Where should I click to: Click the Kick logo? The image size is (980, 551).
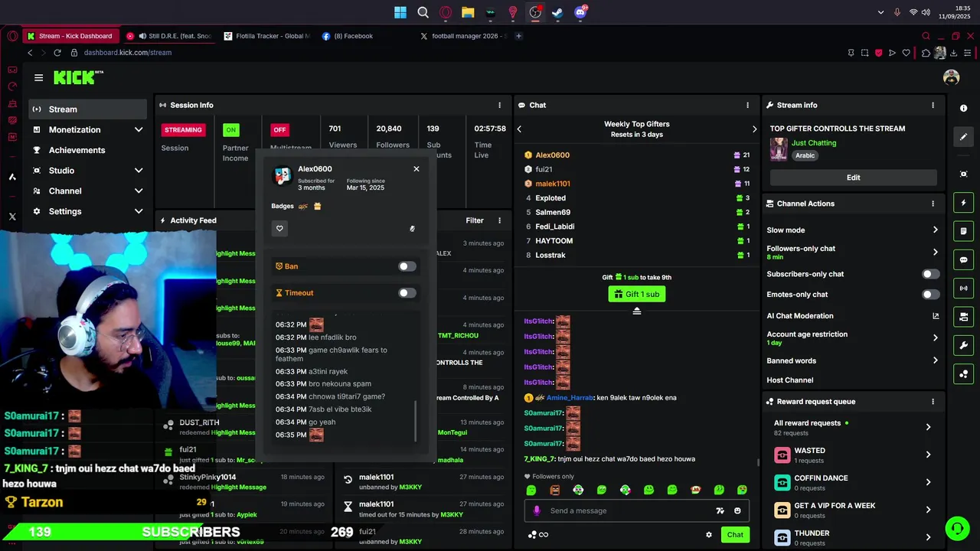78,77
